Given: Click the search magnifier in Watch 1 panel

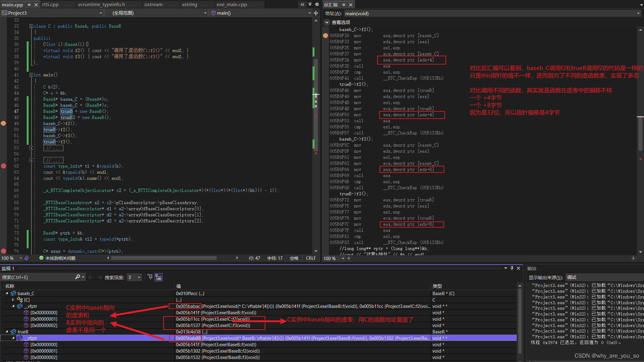Looking at the screenshot, I should [77, 277].
